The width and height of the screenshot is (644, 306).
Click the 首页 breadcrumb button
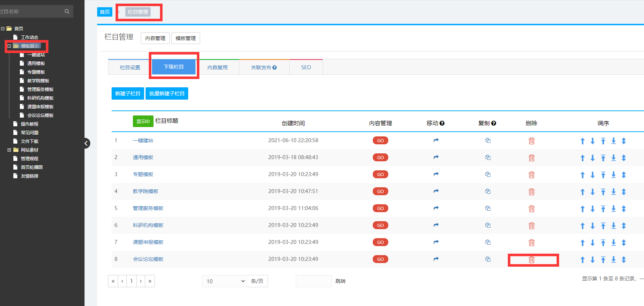105,12
